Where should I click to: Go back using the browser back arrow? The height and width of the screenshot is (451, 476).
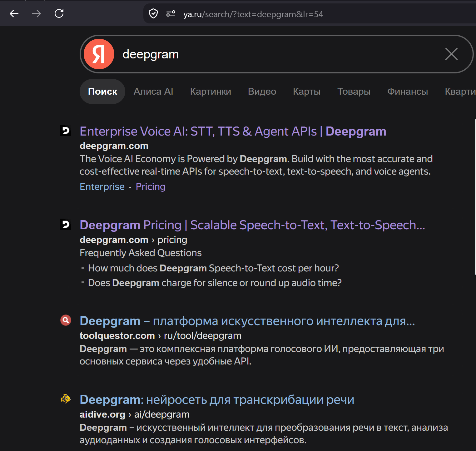pos(14,13)
